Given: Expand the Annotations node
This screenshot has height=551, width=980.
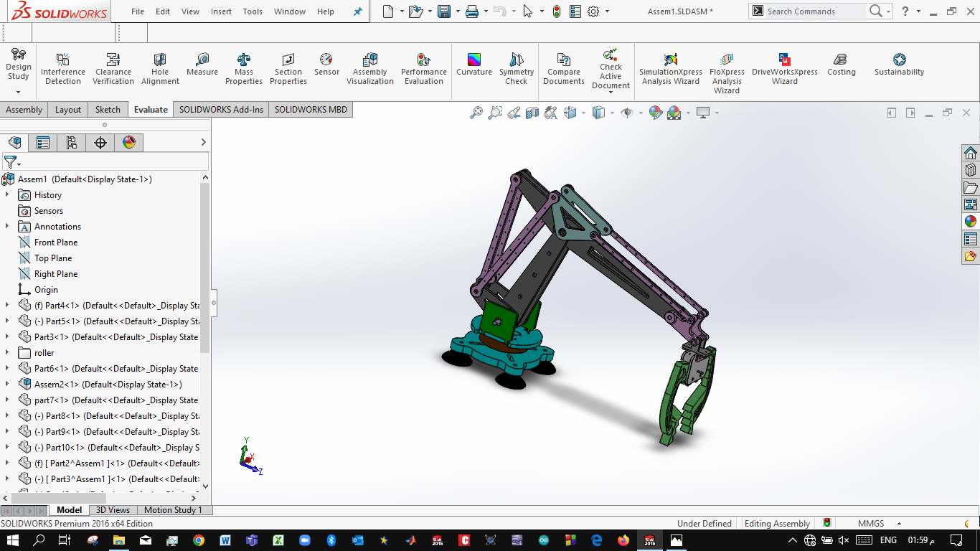Looking at the screenshot, I should [x=7, y=227].
